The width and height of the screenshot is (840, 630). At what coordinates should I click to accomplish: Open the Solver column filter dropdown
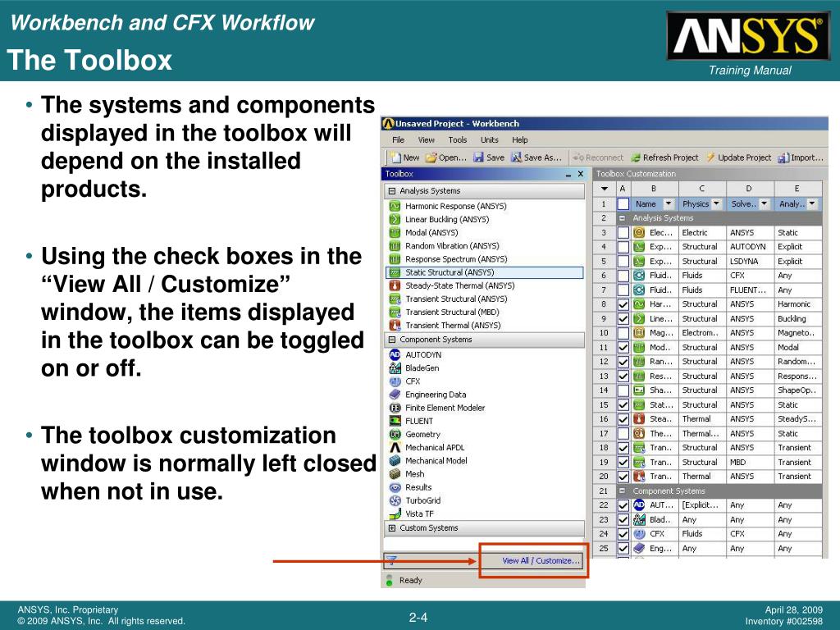[765, 203]
